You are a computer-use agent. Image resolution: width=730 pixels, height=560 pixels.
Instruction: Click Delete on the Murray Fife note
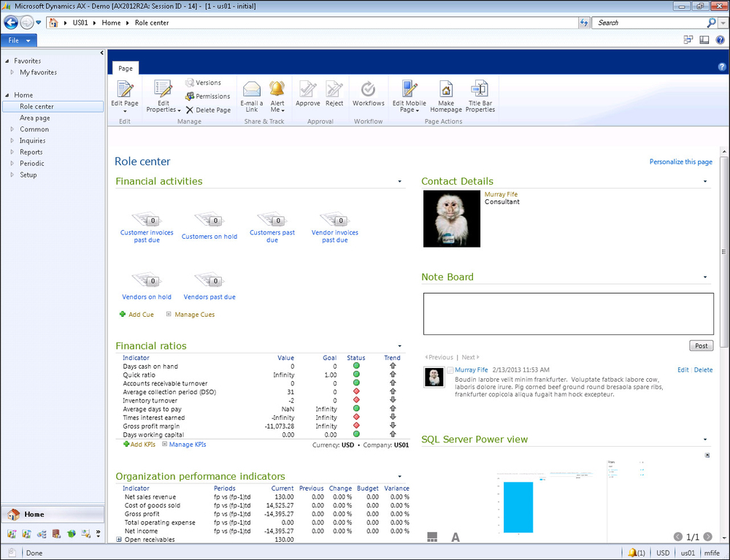pos(703,370)
